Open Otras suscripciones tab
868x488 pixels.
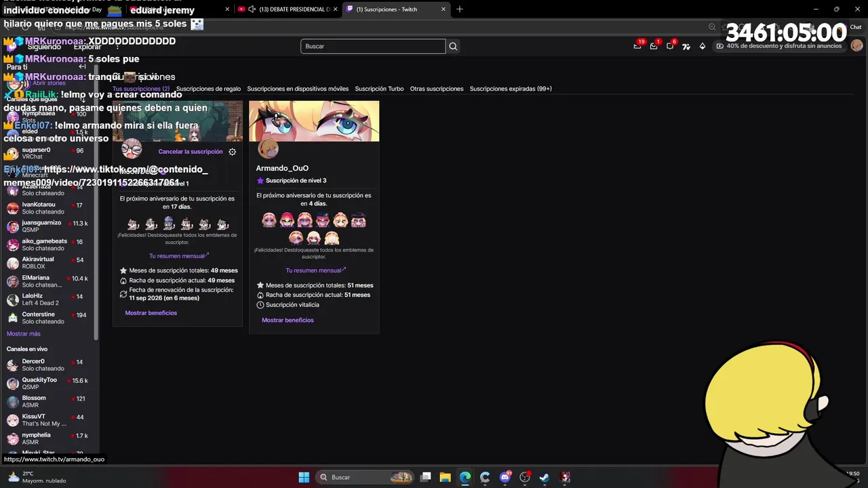(x=437, y=89)
